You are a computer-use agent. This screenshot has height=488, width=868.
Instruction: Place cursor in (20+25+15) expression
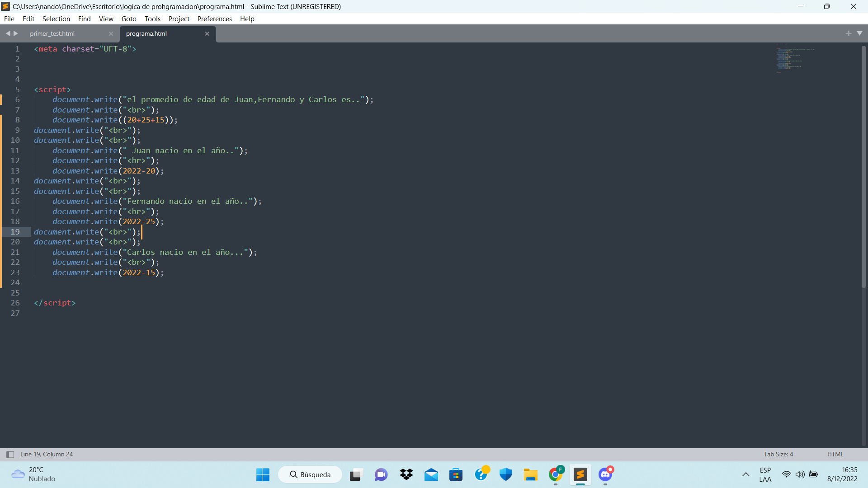click(x=146, y=120)
